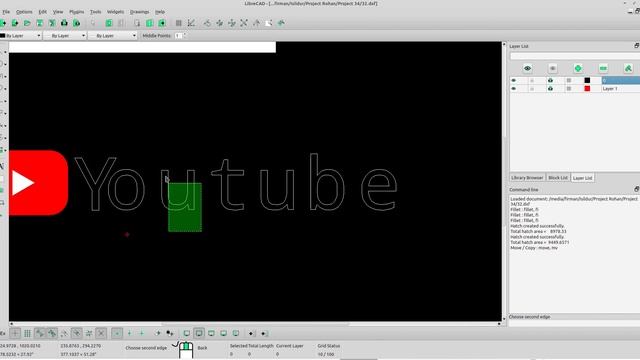Open the Drawings menu

pos(140,12)
